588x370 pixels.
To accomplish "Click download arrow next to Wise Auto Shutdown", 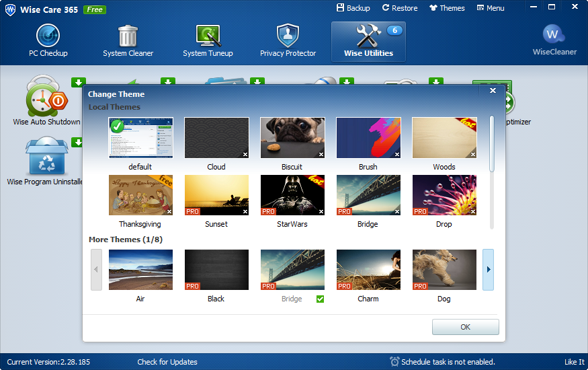I will [79, 82].
